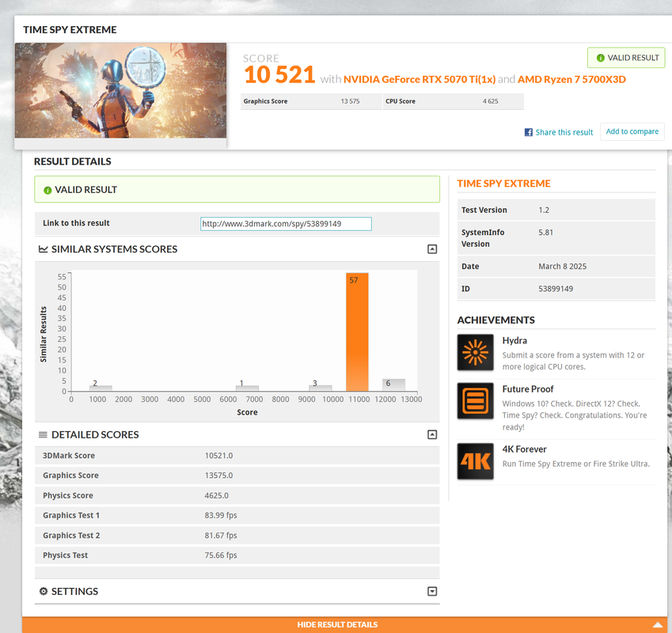Click the Link to this result label

pyautogui.click(x=76, y=223)
